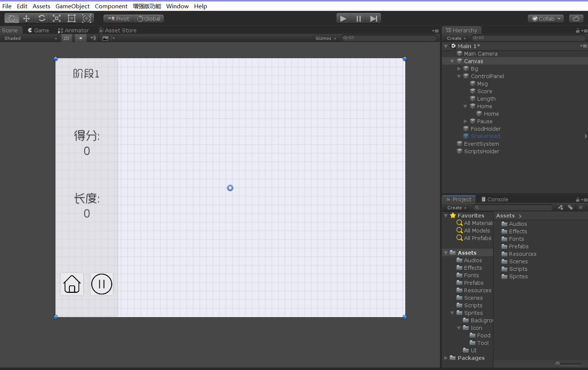Select All Models favorite search
Viewport: 588px width, 370px height.
[x=477, y=231]
